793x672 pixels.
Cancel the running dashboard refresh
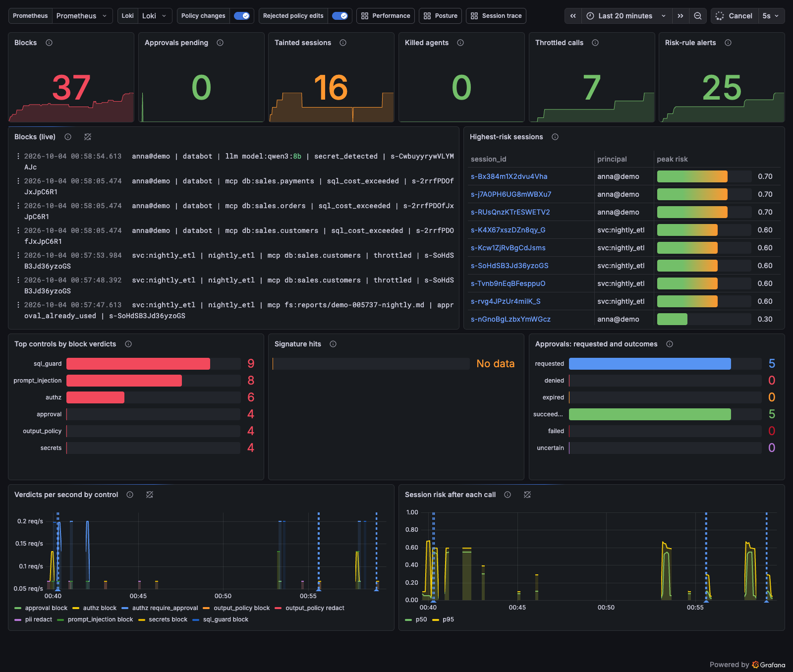[x=734, y=16]
